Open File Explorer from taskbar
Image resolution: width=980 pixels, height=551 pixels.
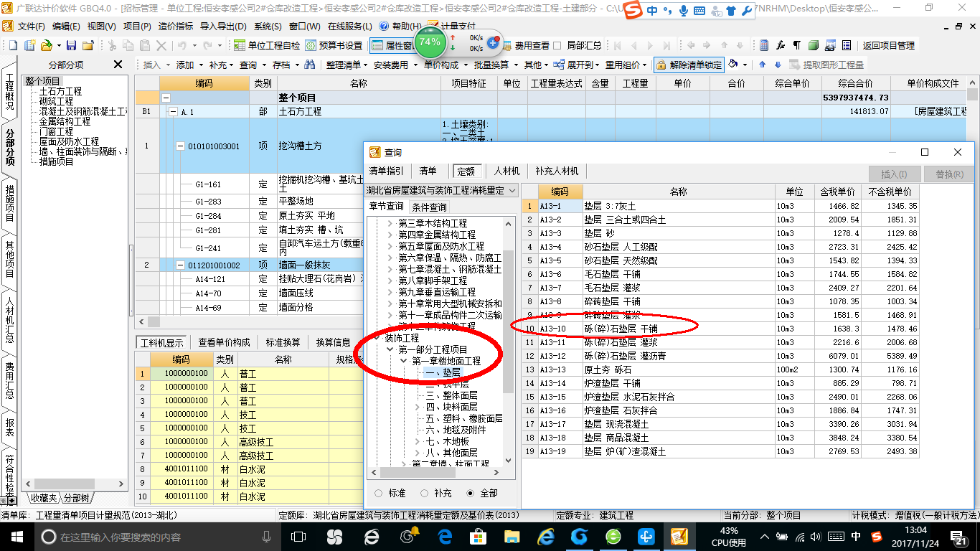click(x=512, y=537)
